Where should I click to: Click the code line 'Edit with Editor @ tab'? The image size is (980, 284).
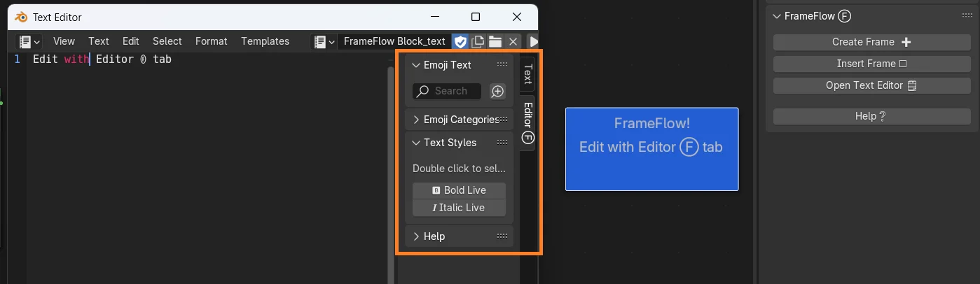click(102, 59)
